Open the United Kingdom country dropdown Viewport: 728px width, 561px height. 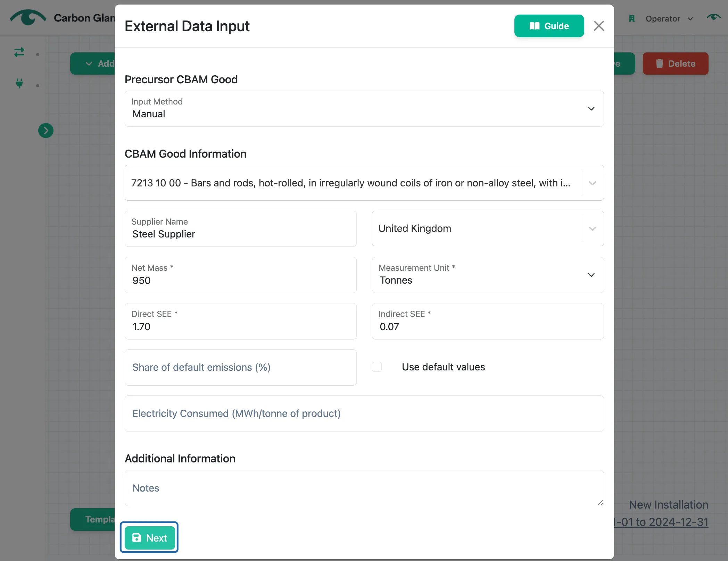click(x=488, y=228)
